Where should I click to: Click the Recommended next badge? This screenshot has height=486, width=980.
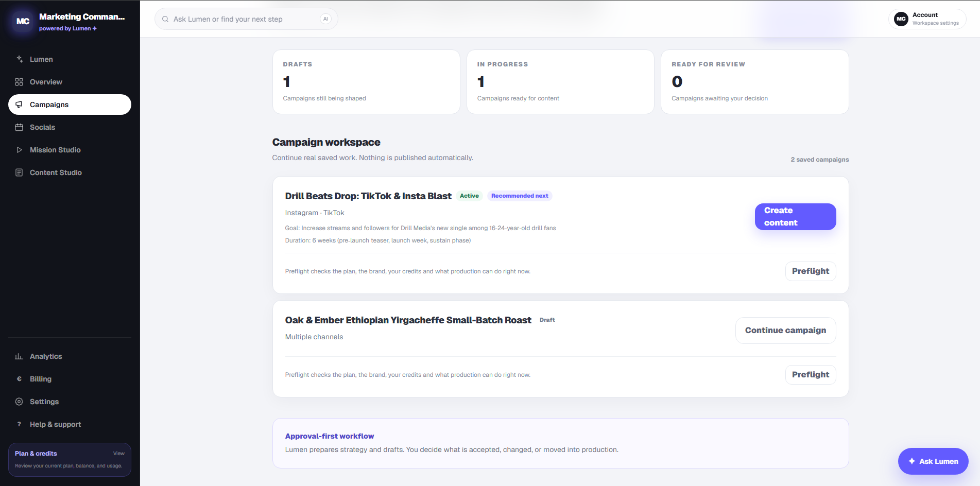coord(520,196)
